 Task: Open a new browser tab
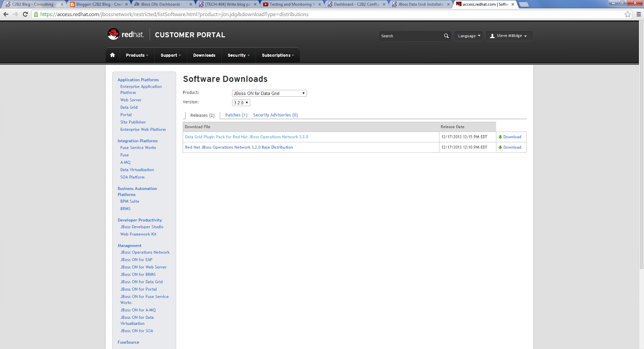[x=524, y=4]
